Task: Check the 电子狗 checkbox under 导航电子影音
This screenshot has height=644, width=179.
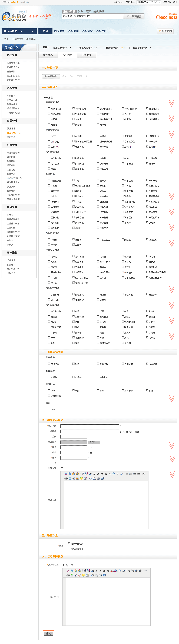Action: point(74,136)
